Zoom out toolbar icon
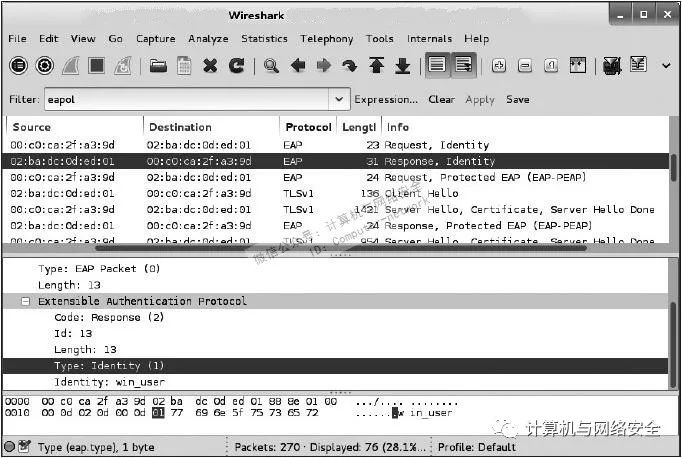 coord(525,66)
